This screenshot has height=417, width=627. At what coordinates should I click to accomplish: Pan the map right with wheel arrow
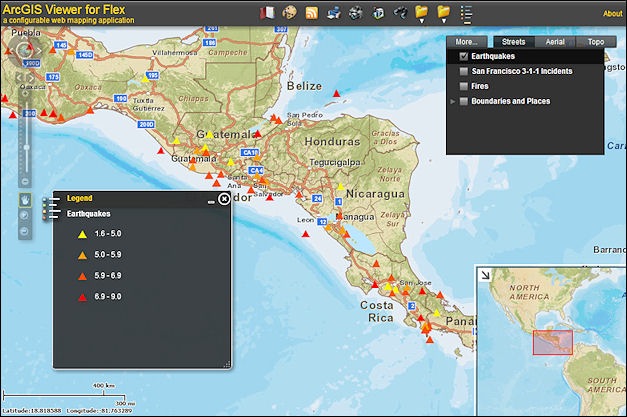point(39,51)
